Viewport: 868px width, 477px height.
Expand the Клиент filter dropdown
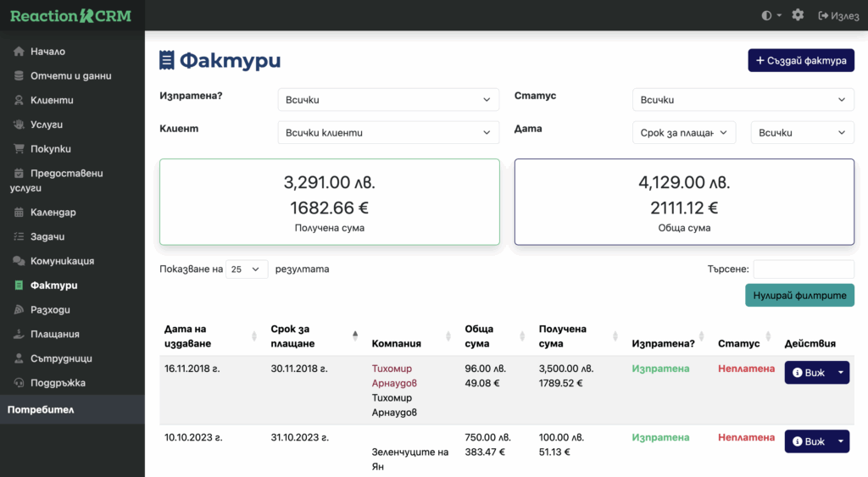[388, 133]
